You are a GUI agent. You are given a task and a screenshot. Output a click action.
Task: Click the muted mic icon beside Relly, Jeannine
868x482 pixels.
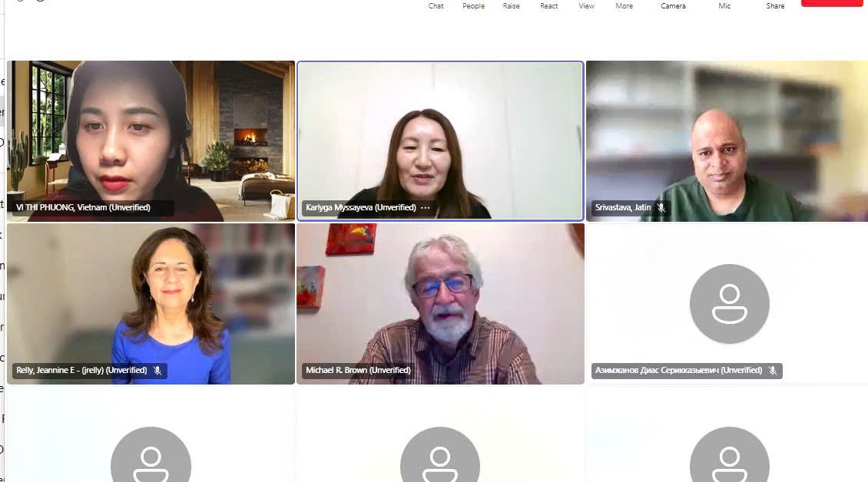point(157,370)
